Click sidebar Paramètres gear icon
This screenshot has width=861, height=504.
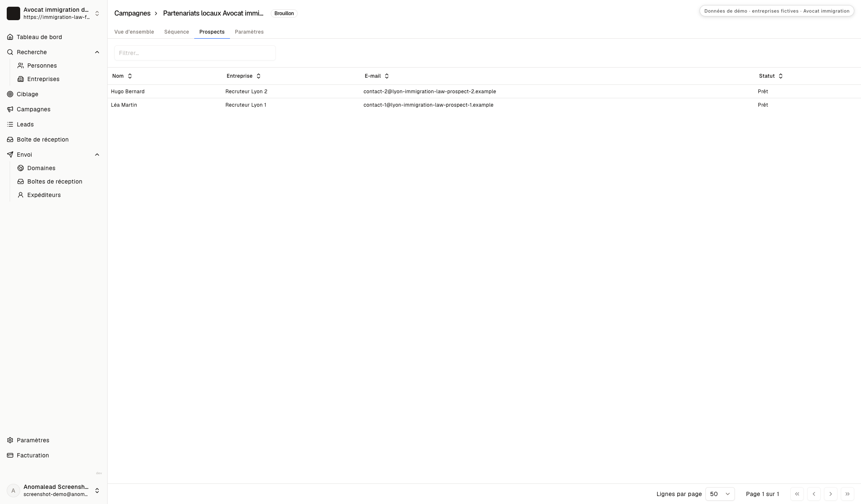pos(10,440)
